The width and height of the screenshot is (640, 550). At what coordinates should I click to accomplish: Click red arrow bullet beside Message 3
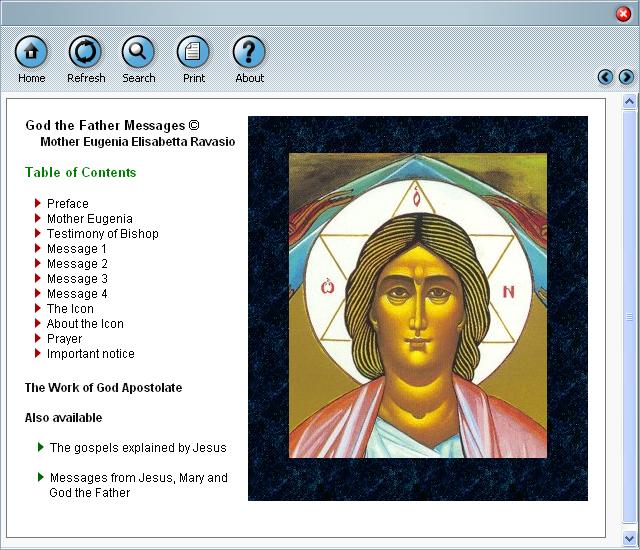[38, 278]
